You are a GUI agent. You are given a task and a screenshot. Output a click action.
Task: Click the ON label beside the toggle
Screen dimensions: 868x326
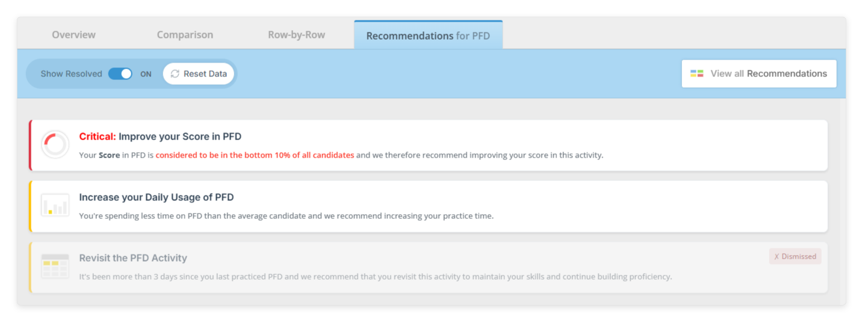pyautogui.click(x=146, y=75)
